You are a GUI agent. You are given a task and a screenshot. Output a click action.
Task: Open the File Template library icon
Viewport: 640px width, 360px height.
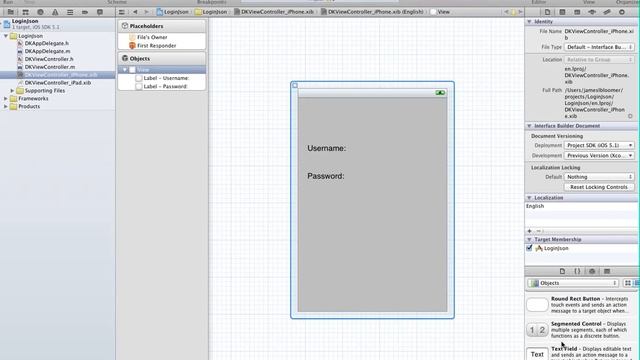[562, 271]
